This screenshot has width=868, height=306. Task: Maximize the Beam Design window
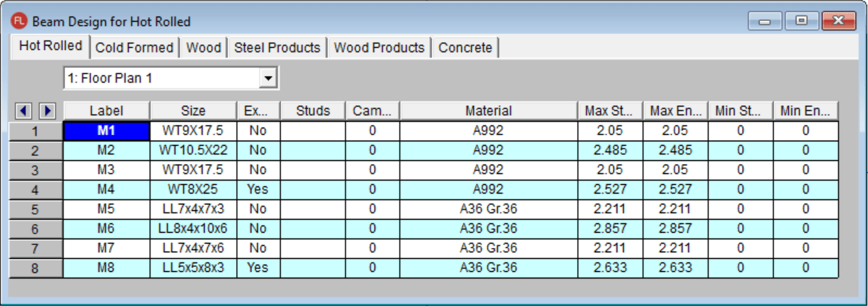(801, 21)
